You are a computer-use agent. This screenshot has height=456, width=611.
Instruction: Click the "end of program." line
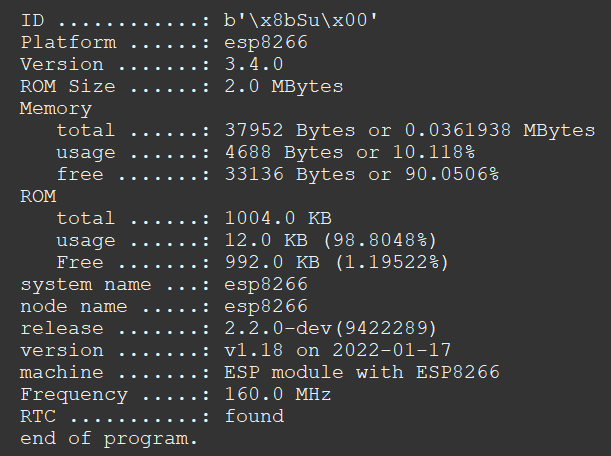point(109,439)
